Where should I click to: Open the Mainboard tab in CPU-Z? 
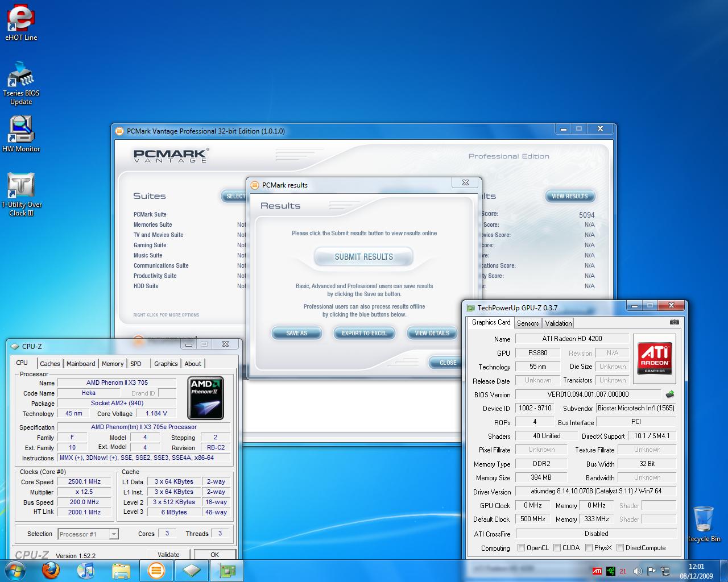coord(81,364)
